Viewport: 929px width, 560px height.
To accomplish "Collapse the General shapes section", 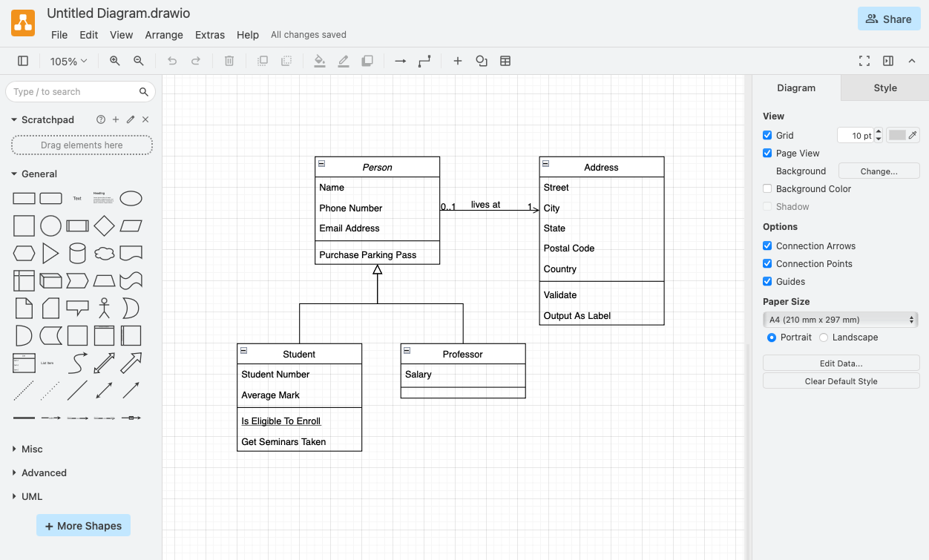I will coord(33,174).
